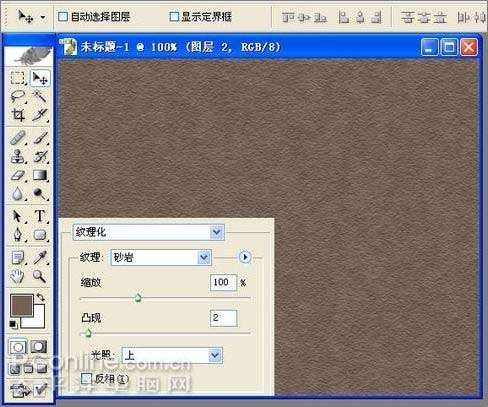Open the texture flyout arrow button
This screenshot has height=407, width=488.
(245, 257)
